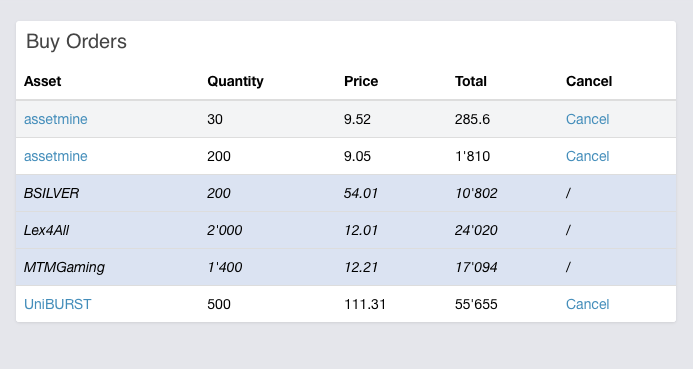Cancel the assetmine order of 200
This screenshot has height=369, width=693.
point(587,156)
